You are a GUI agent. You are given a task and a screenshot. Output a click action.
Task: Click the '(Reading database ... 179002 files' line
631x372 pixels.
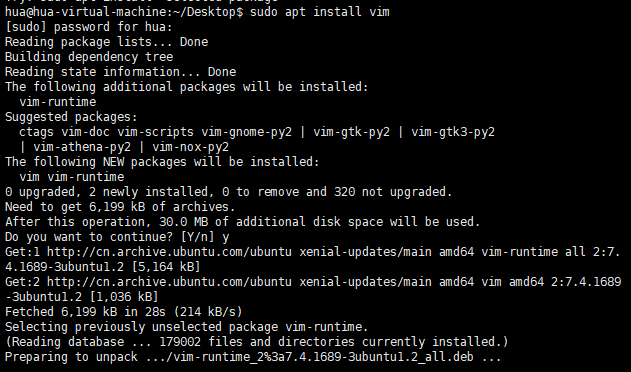257,342
